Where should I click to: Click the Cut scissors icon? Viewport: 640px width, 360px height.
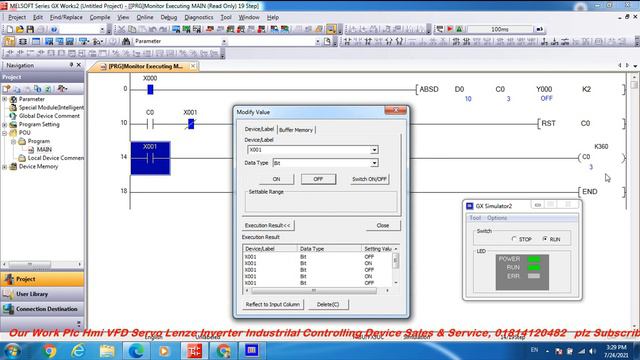click(121, 29)
